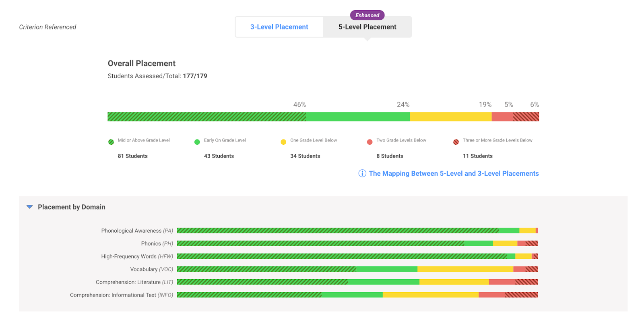Click the High-Frequency Words domain bar
The image size is (644, 318).
pos(357,256)
